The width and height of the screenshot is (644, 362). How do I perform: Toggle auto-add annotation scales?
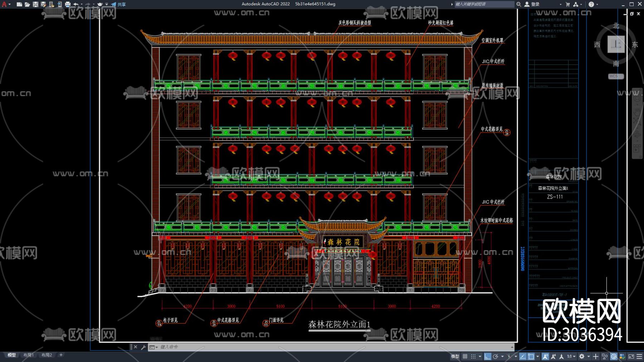tap(553, 356)
